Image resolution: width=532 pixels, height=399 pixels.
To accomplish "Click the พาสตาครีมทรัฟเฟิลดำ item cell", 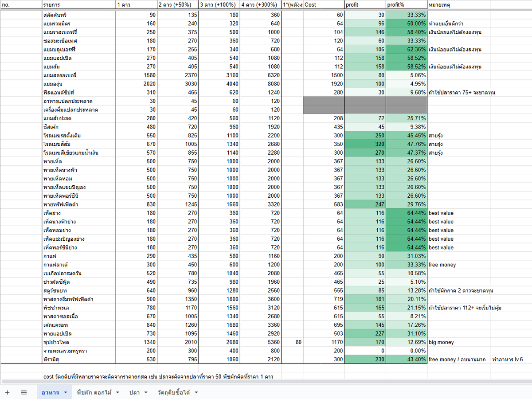I will (x=79, y=300).
